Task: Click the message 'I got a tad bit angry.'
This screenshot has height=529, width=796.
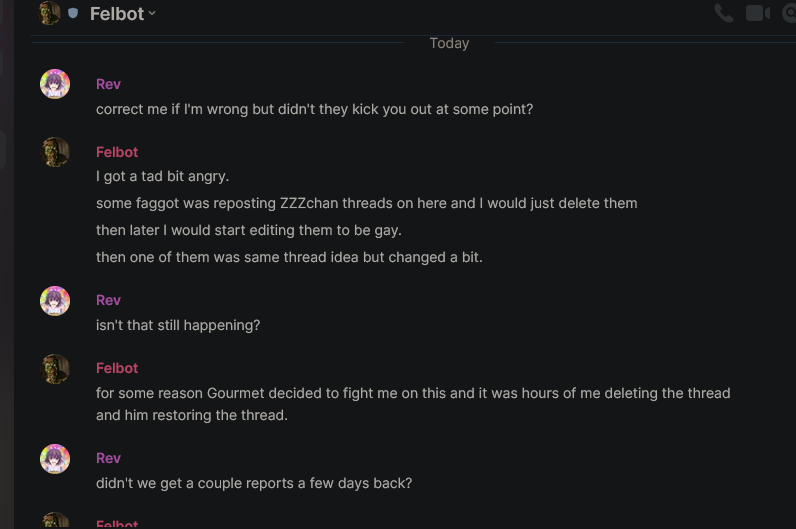Action: coord(162,177)
